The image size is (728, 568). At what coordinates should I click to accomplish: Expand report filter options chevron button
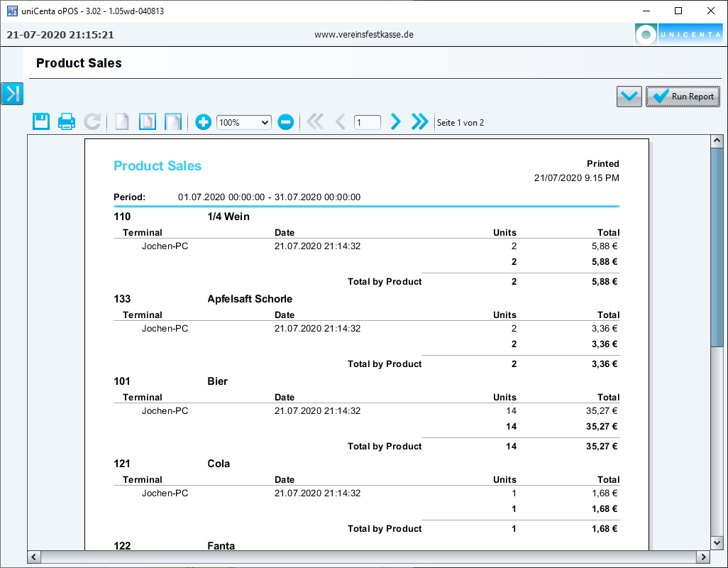pyautogui.click(x=629, y=97)
